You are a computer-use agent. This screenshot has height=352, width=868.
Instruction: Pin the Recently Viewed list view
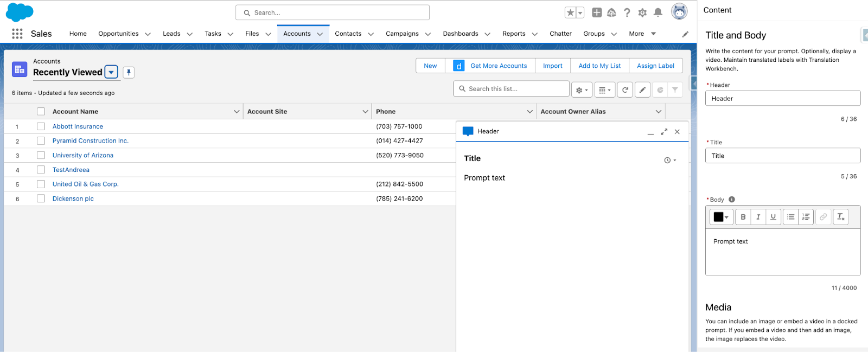129,72
